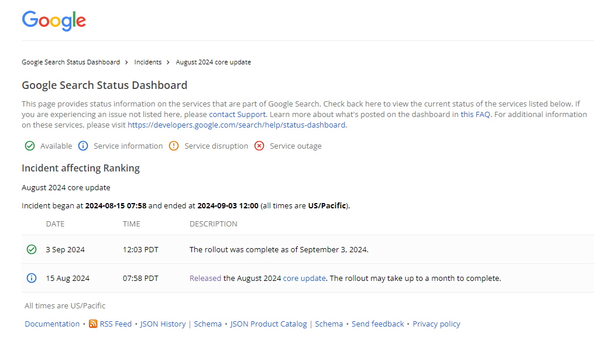
Task: Click the incident end time 2024-09-03 12:00
Action: tap(228, 206)
